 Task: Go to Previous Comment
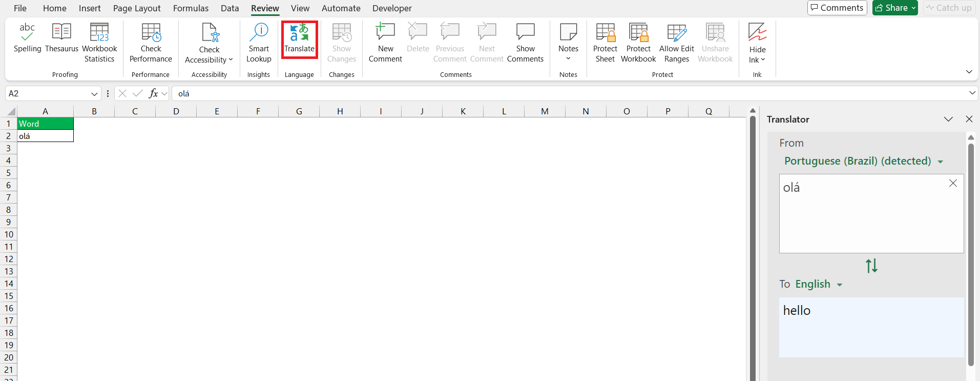(450, 43)
